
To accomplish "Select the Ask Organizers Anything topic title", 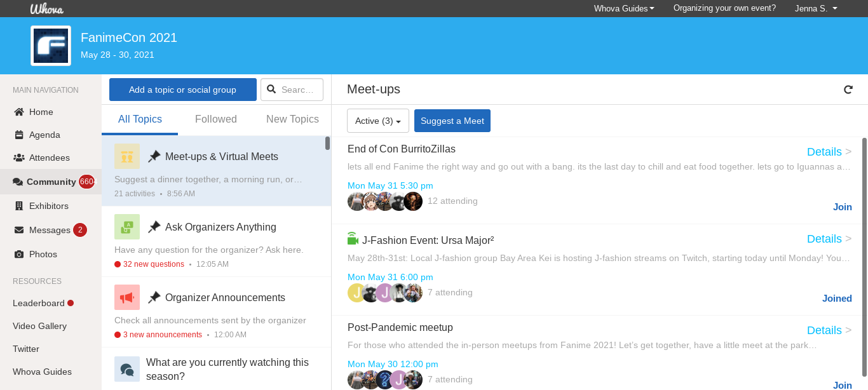I will (220, 227).
